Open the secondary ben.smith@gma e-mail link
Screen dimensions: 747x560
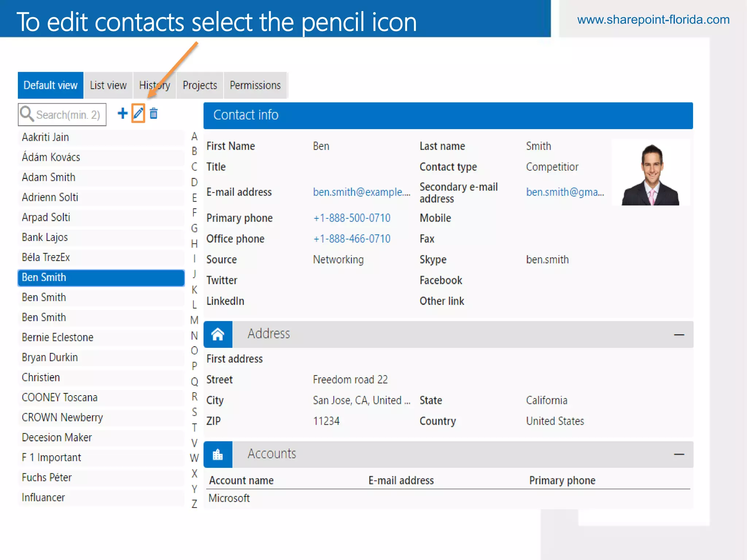[565, 192]
